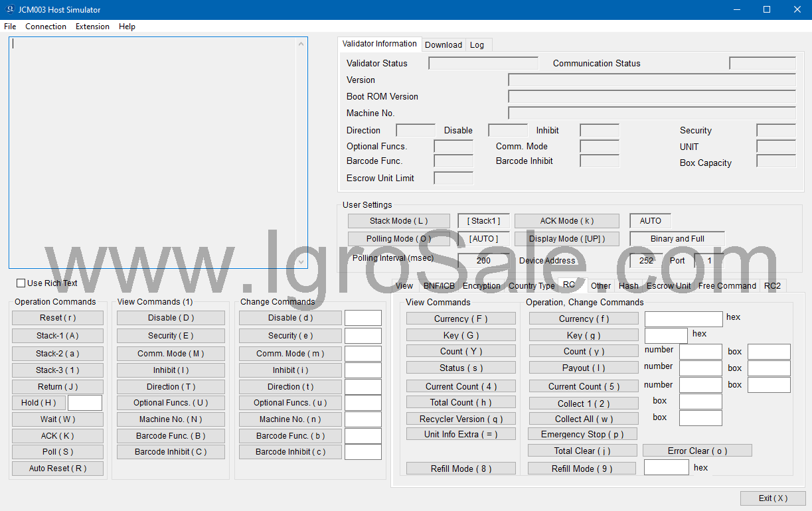The height and width of the screenshot is (511, 812).
Task: Click the Error Clear ( o ) button
Action: [x=697, y=451]
